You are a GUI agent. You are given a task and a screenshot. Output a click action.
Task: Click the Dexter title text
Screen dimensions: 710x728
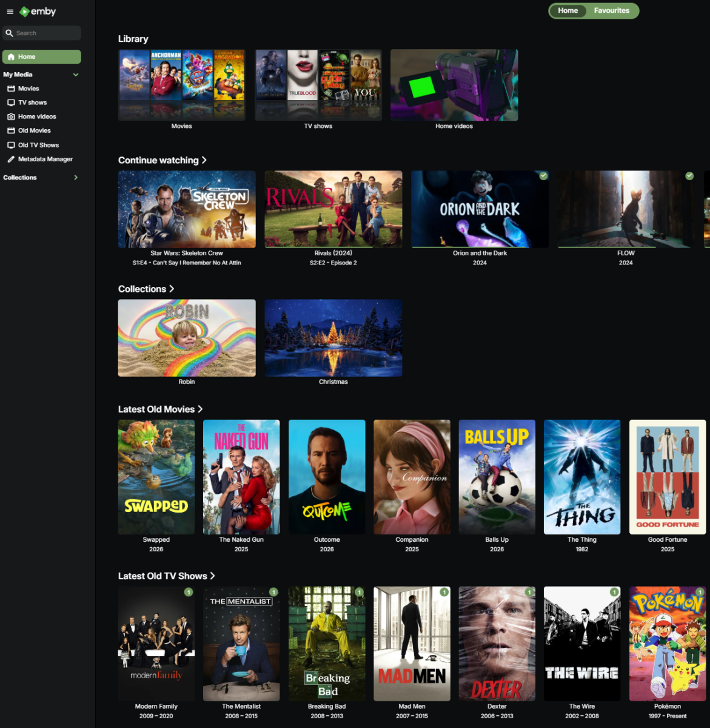pyautogui.click(x=497, y=706)
